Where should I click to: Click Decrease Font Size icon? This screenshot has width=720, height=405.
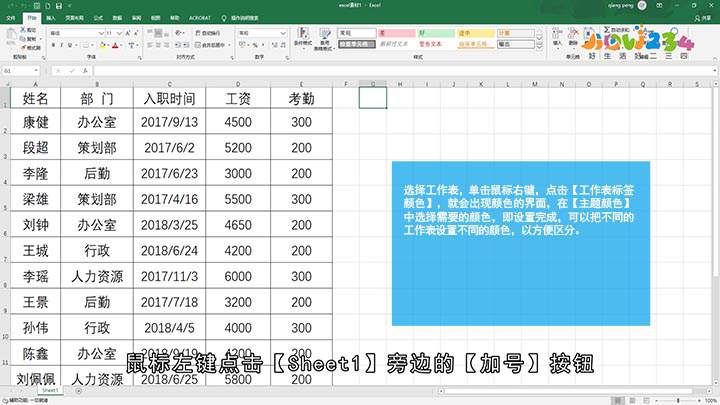coord(136,33)
